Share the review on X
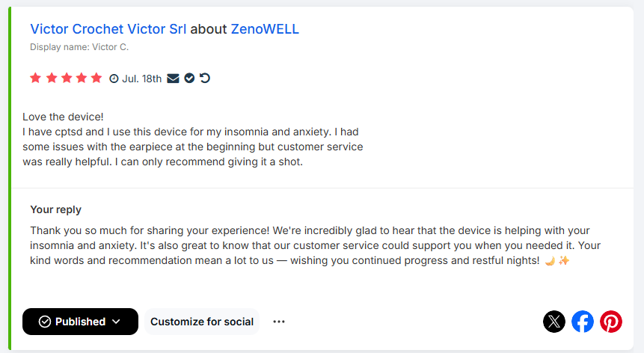Viewport: 644px width, 353px height. point(553,322)
